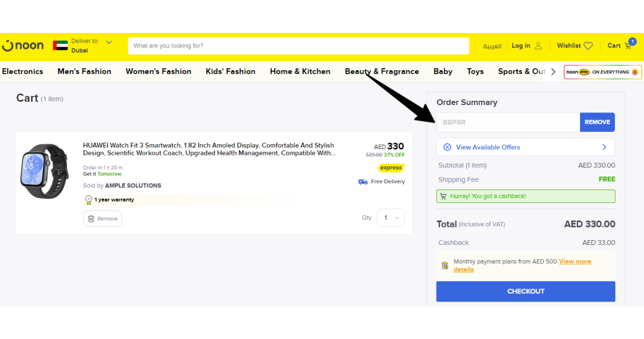
Task: Click the Get It Tomorrow text
Action: 102,174
